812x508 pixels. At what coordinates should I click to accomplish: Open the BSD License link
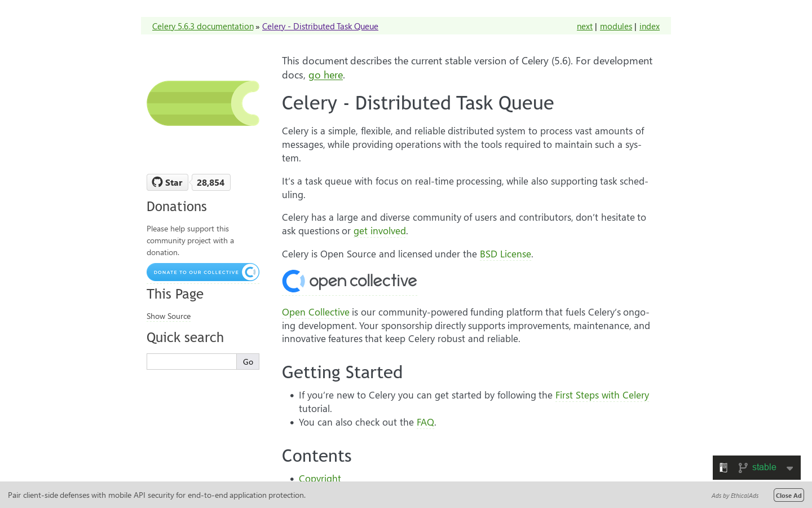point(505,254)
